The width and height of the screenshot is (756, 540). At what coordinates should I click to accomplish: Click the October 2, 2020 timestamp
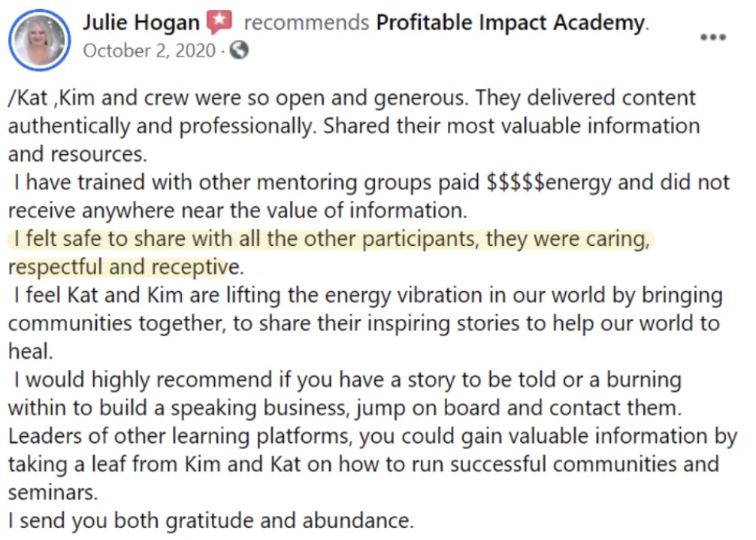(149, 50)
